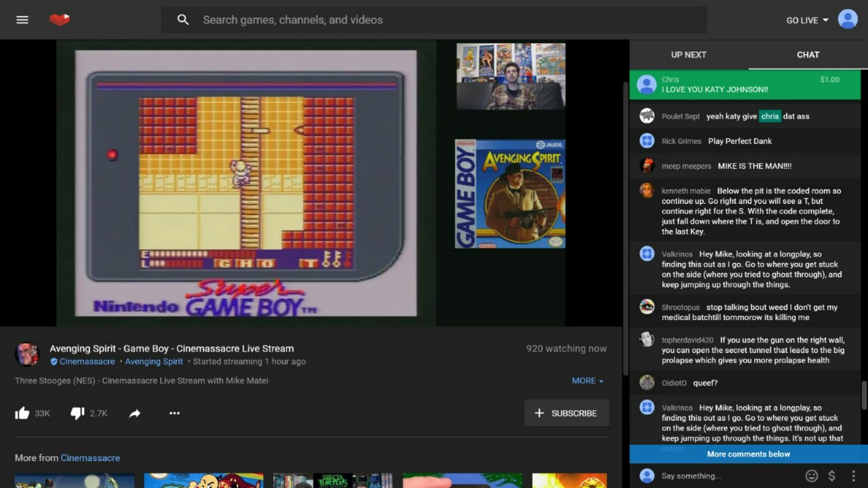
Task: Open the fourth recommended video thumbnail
Action: 462,481
